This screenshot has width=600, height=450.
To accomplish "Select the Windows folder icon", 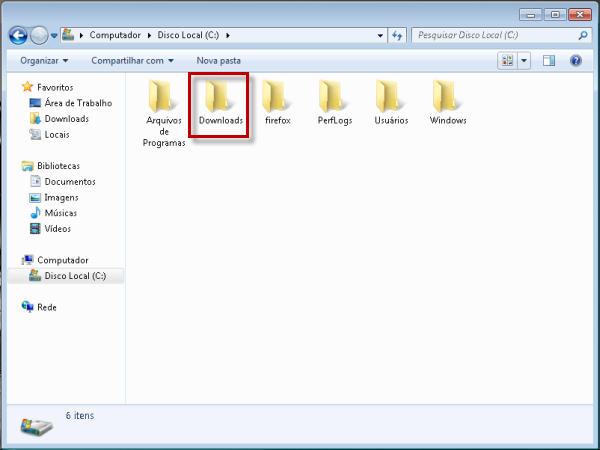I will pos(448,97).
